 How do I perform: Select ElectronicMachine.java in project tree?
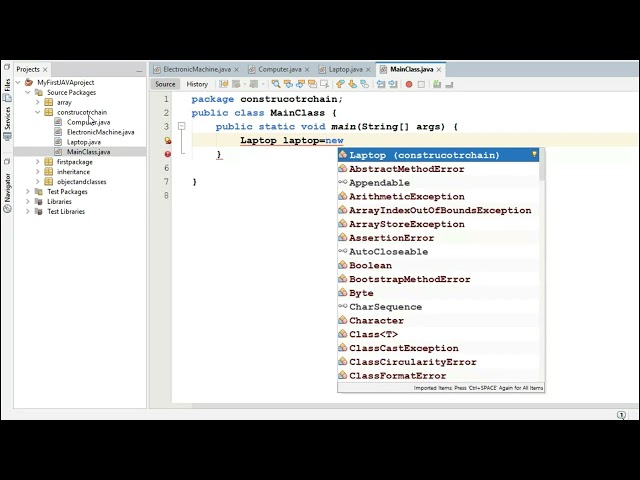(100, 132)
